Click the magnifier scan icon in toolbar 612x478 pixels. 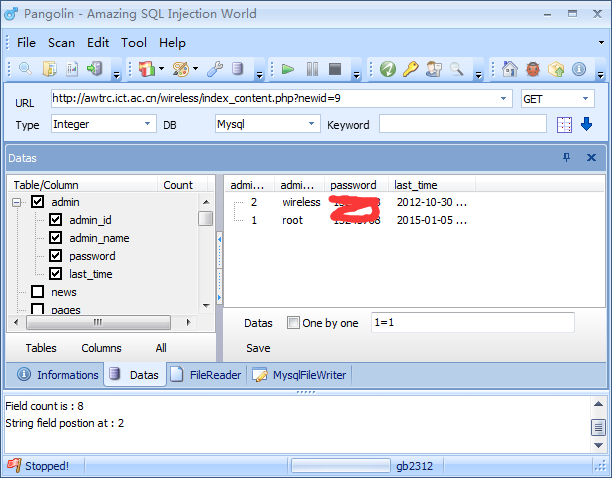click(25, 69)
